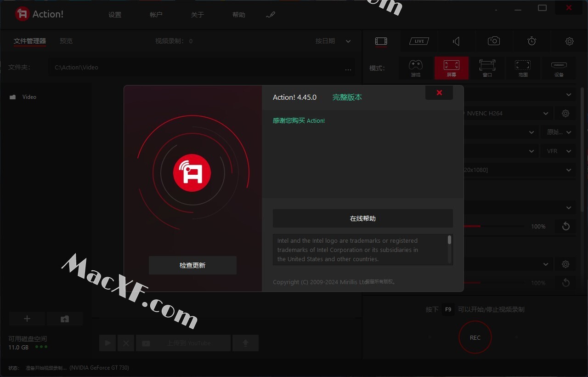The height and width of the screenshot is (377, 588).
Task: Open the video recording tab film icon
Action: pos(381,41)
